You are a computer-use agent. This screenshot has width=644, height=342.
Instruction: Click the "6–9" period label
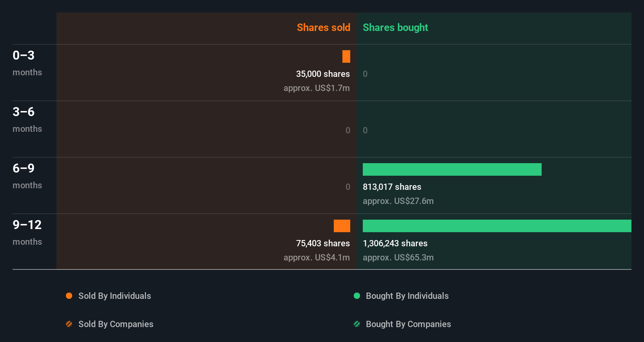coord(24,168)
